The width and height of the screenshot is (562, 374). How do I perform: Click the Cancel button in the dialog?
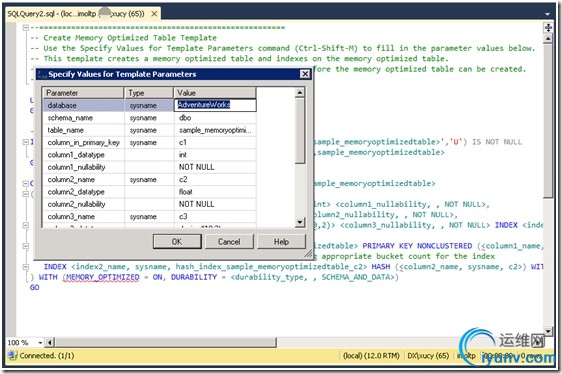pyautogui.click(x=229, y=242)
